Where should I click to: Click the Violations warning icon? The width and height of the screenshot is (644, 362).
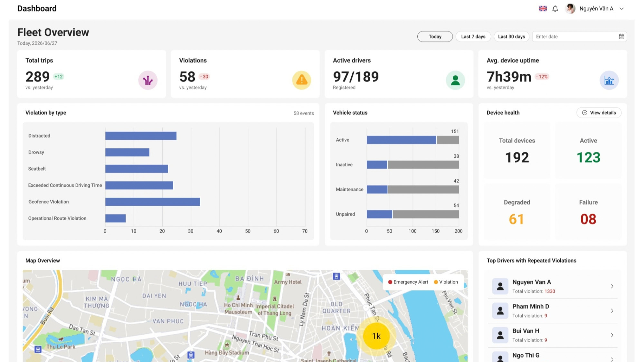pos(302,80)
